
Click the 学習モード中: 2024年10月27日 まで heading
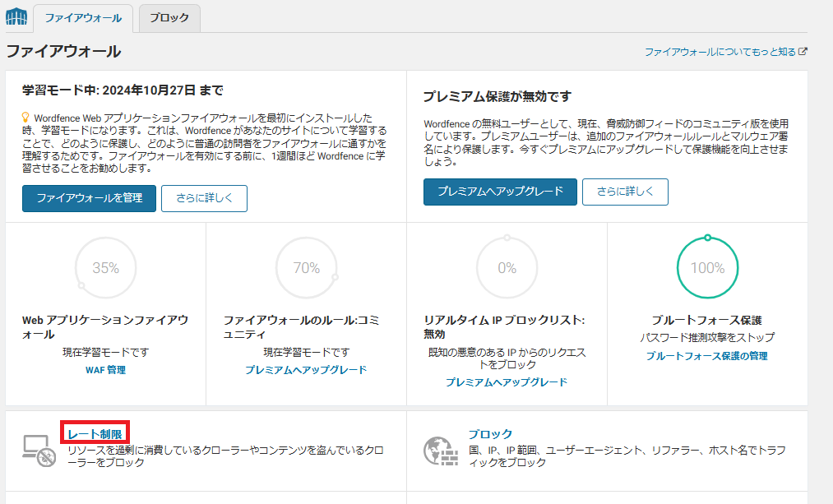point(123,90)
